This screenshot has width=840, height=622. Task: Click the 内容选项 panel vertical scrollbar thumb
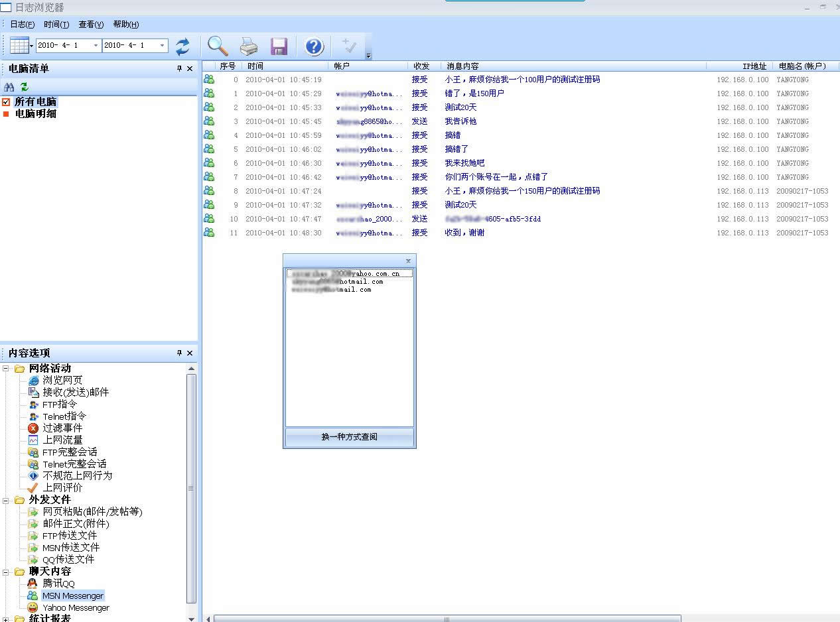(x=191, y=489)
